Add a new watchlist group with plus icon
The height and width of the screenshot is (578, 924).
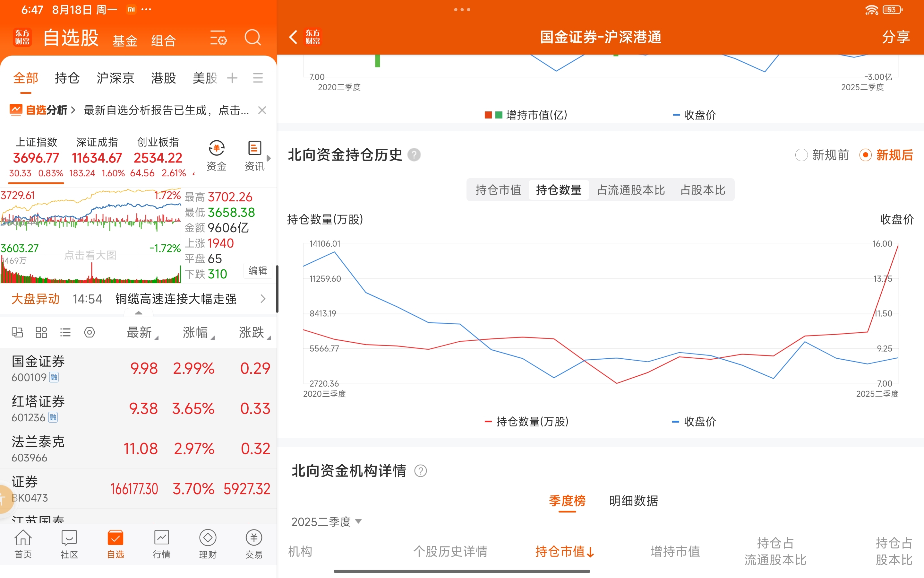(232, 78)
